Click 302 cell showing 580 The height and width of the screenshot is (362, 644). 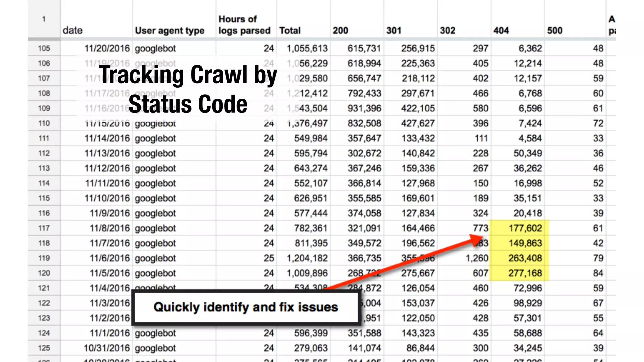[464, 108]
